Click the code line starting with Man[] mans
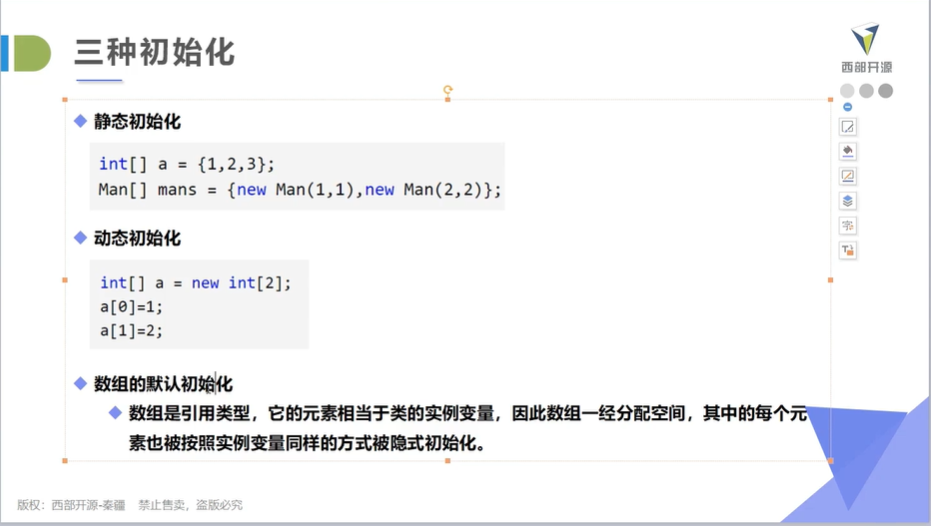Image resolution: width=931 pixels, height=526 pixels. click(x=300, y=190)
